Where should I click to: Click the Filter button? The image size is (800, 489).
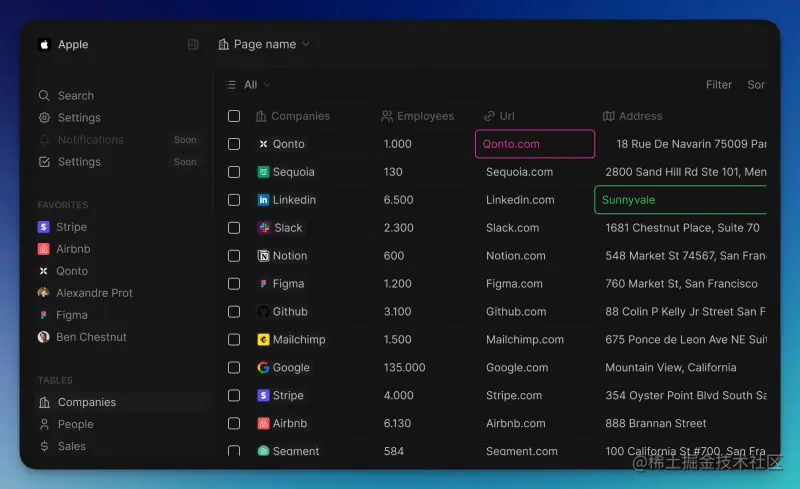(x=718, y=85)
